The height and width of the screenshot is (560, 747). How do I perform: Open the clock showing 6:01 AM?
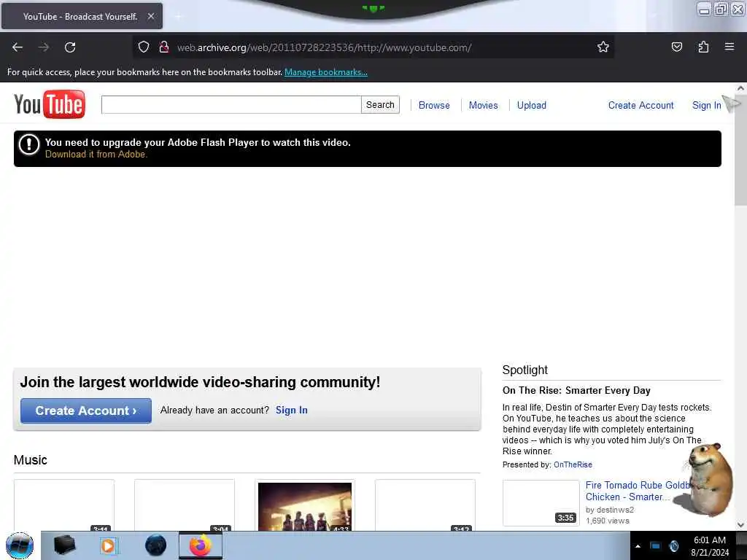coord(710,546)
